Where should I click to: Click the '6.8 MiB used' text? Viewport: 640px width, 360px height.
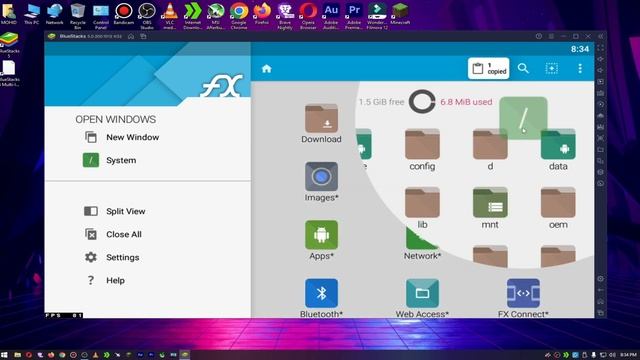click(466, 102)
